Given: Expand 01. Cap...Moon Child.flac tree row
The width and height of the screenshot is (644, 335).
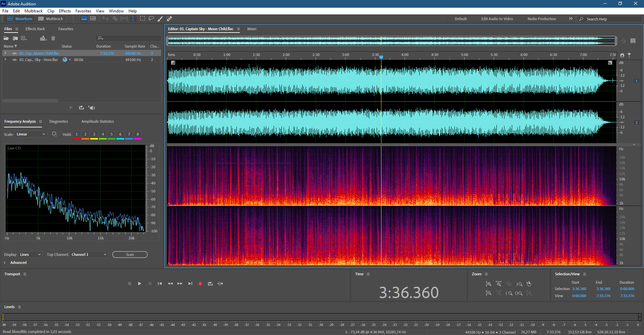Looking at the screenshot, I should coord(5,53).
